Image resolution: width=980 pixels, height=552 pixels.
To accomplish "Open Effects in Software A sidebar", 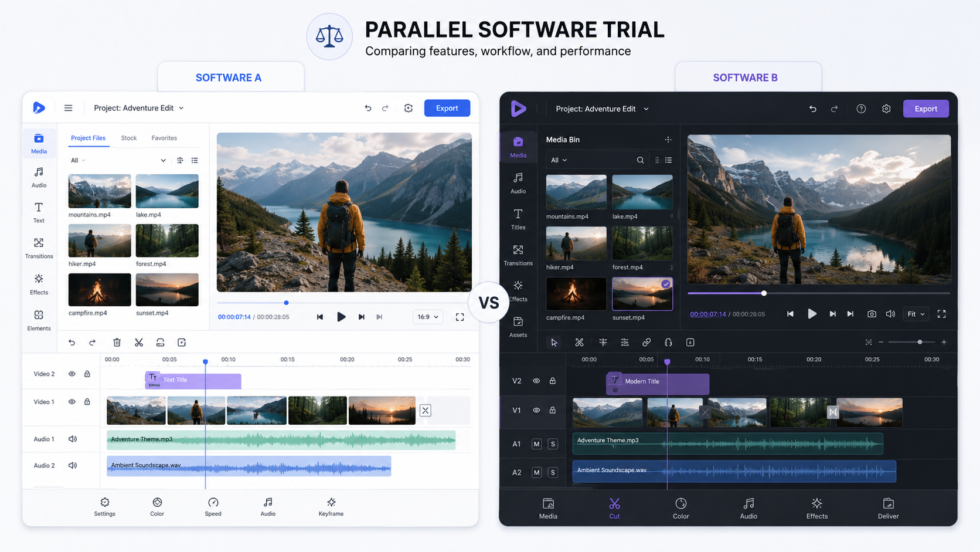I will [x=39, y=284].
